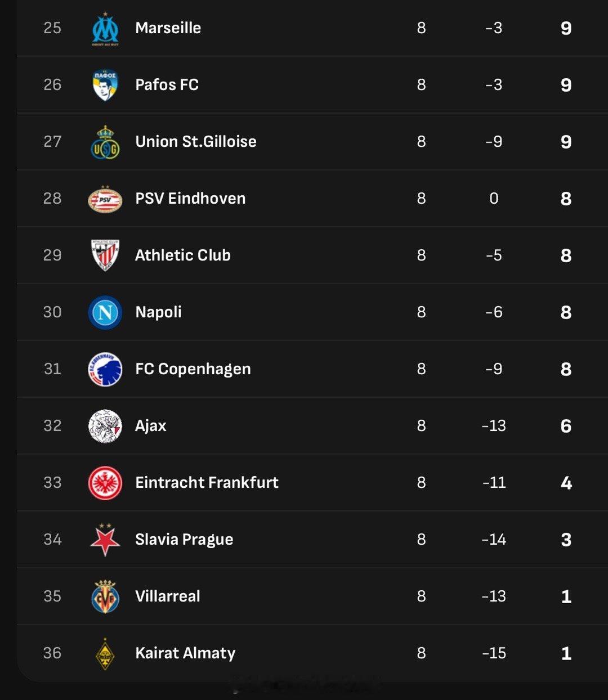
Task: Click the Athletic Club crest
Action: (x=105, y=255)
